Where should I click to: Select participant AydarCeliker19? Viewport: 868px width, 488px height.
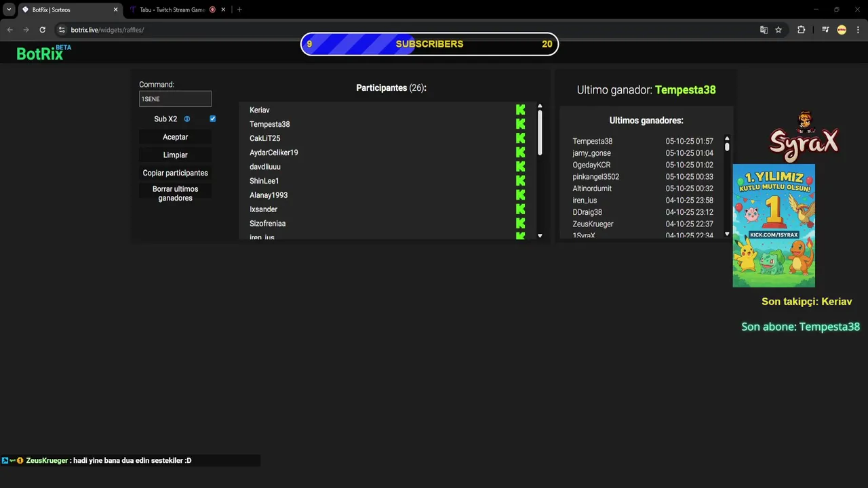(274, 152)
